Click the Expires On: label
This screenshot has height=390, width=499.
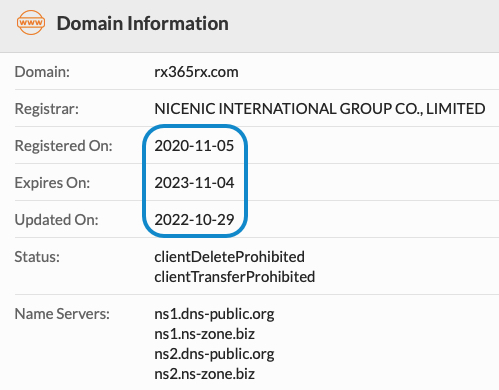pos(52,183)
